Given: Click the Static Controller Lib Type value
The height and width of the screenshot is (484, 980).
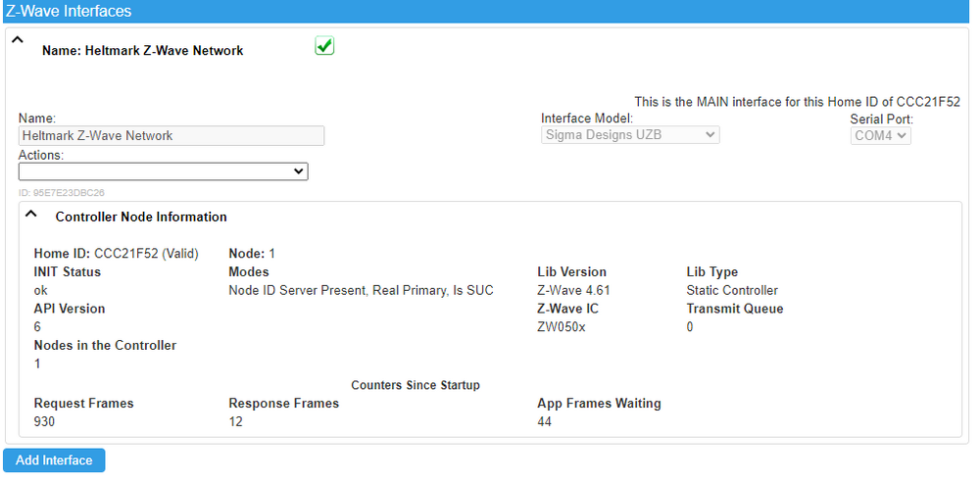Looking at the screenshot, I should tap(732, 290).
